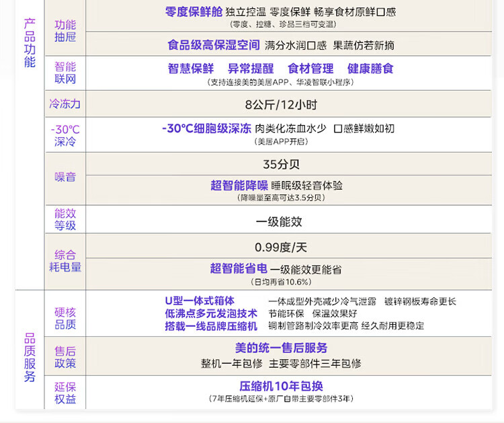Image resolution: width=504 pixels, height=423 pixels.
Task: Click the 0.99度/天 power consumption value
Action: pyautogui.click(x=280, y=247)
